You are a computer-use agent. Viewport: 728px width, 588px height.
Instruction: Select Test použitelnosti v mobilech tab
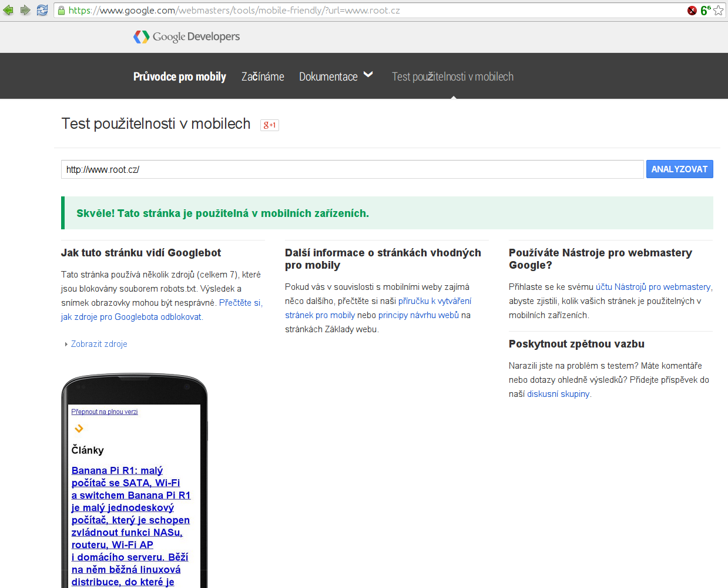pyautogui.click(x=452, y=76)
